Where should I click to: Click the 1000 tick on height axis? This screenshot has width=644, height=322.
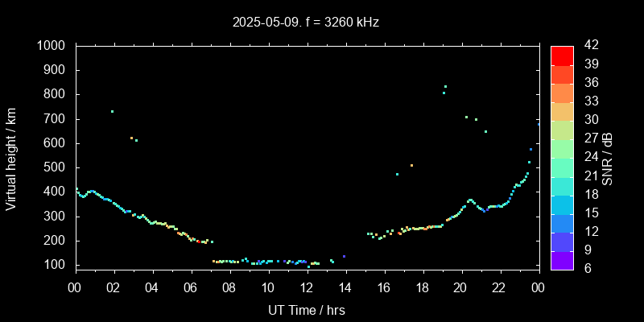[x=52, y=46]
